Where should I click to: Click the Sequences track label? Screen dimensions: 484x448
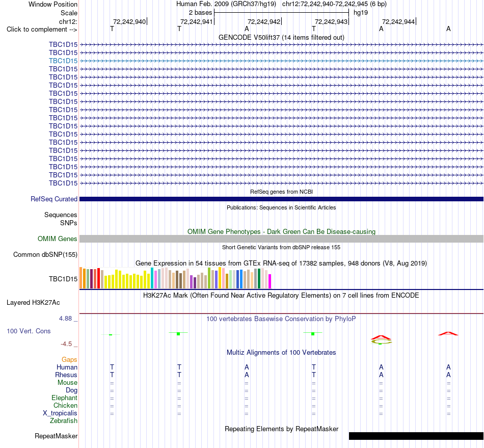(61, 215)
